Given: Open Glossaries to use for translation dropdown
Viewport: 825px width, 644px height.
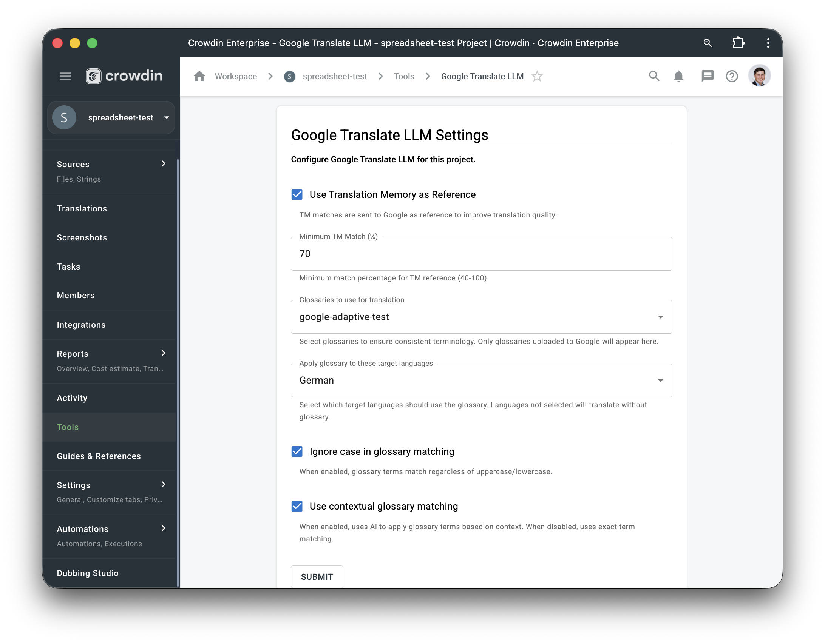Looking at the screenshot, I should [481, 317].
